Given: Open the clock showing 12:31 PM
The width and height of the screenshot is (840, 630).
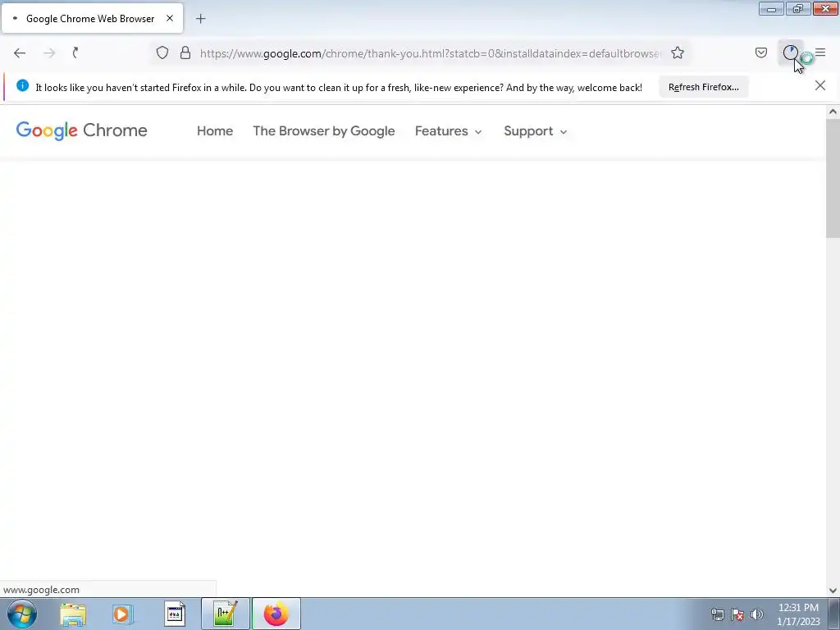Looking at the screenshot, I should click(798, 614).
